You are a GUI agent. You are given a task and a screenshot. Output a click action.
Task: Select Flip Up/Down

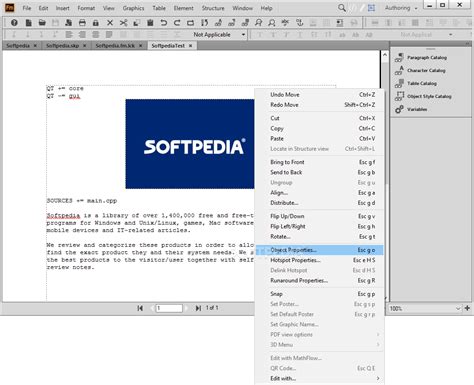320,216
